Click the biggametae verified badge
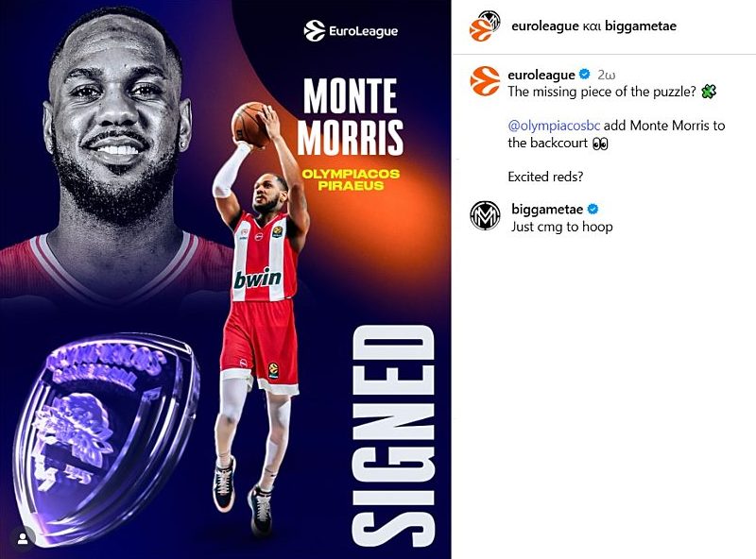The image size is (756, 559). [593, 209]
